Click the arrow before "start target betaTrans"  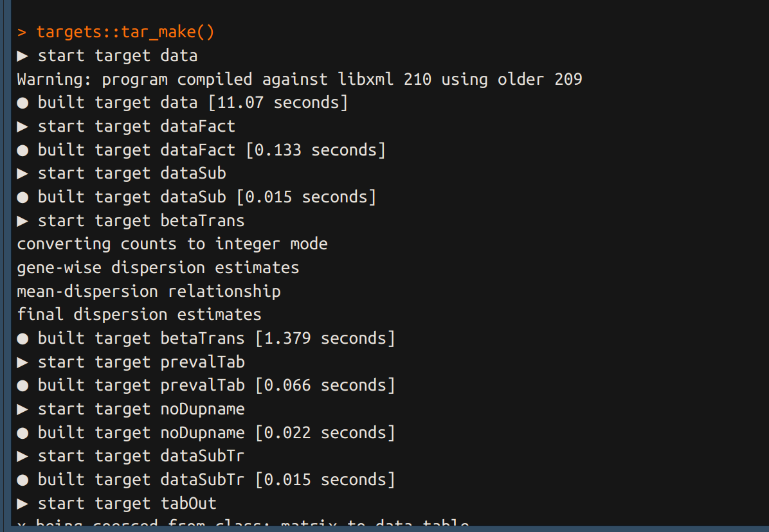pyautogui.click(x=23, y=221)
